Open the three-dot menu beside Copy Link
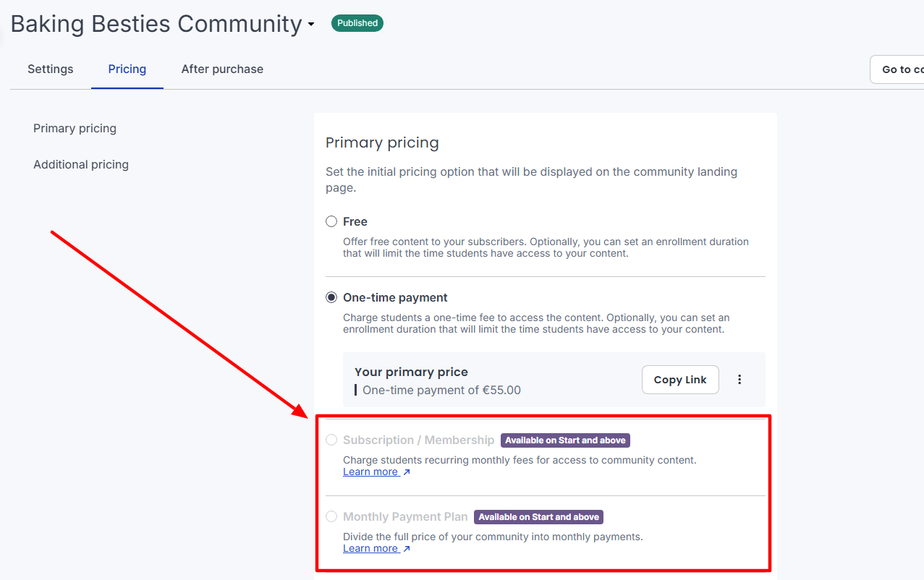The width and height of the screenshot is (924, 580). coord(739,380)
